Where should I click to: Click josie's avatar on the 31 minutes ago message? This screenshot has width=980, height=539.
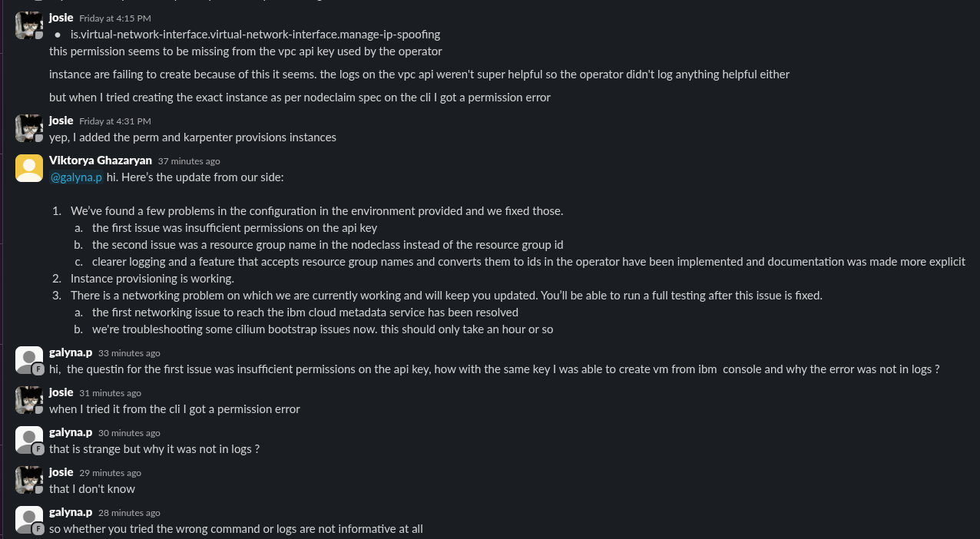(x=28, y=400)
